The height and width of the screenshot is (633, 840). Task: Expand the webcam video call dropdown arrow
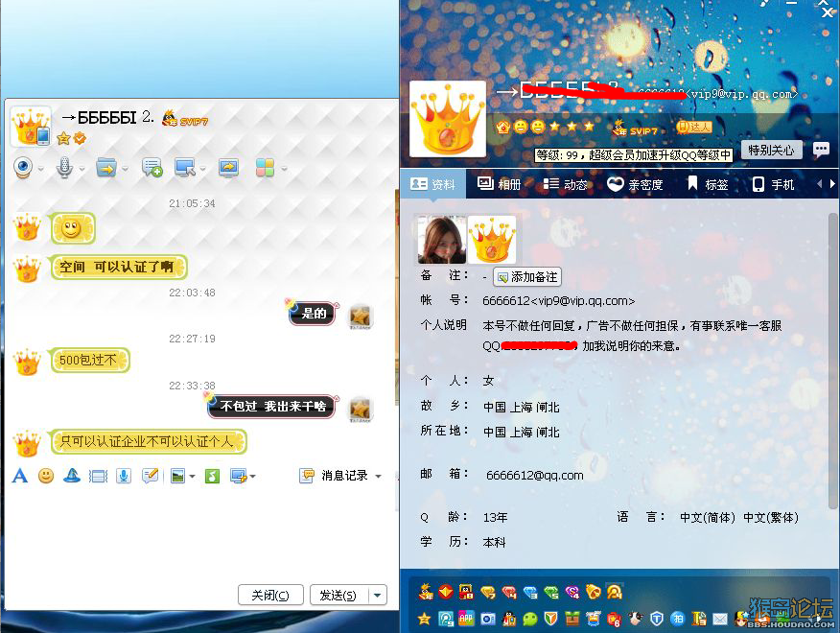pyautogui.click(x=40, y=169)
